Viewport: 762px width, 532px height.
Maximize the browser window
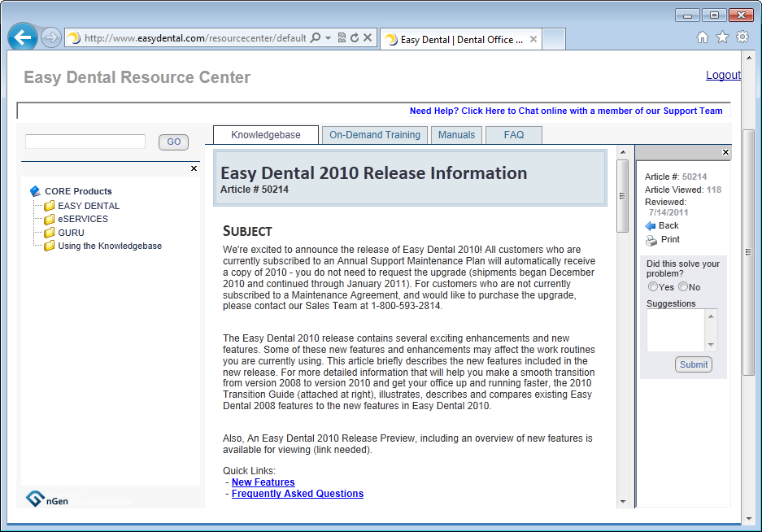click(x=714, y=15)
